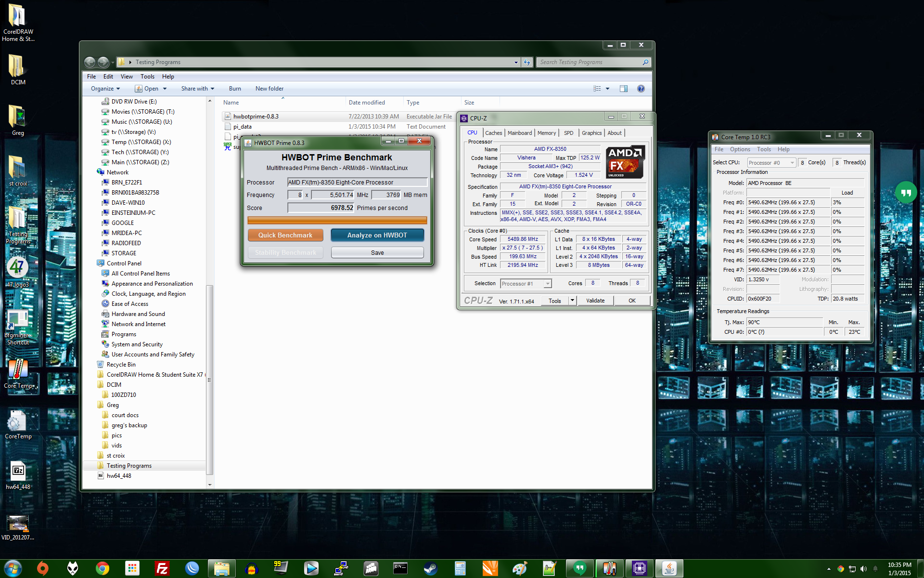Select Control Panel in navigation tree
This screenshot has width=924, height=578.
[x=124, y=263]
